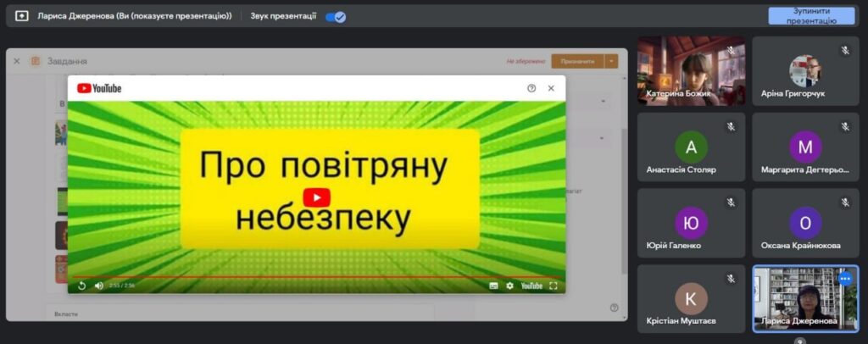Mute the video using the speaker icon
This screenshot has width=868, height=344.
pos(99,286)
